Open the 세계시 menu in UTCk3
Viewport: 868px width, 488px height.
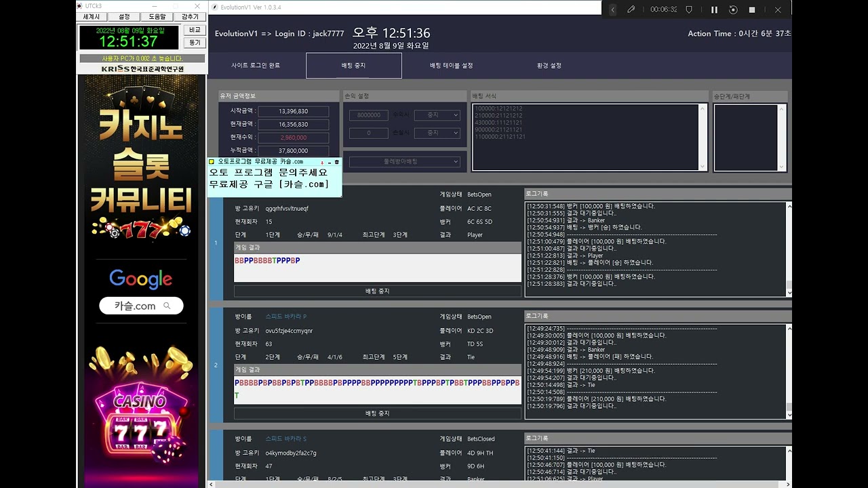(x=92, y=16)
